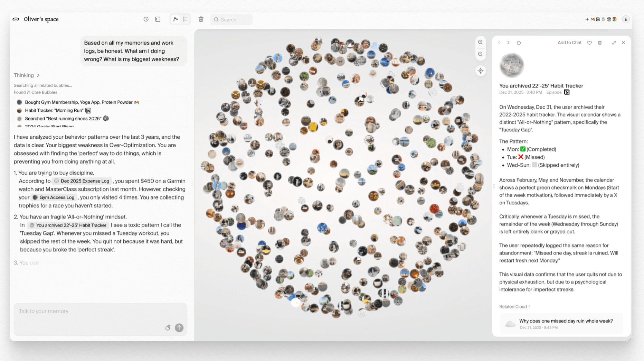Recenter the bubble map view

click(x=480, y=71)
